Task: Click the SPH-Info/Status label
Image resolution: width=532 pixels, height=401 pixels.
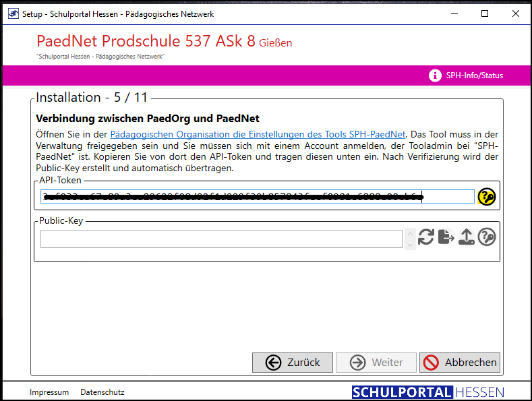Action: pos(474,75)
